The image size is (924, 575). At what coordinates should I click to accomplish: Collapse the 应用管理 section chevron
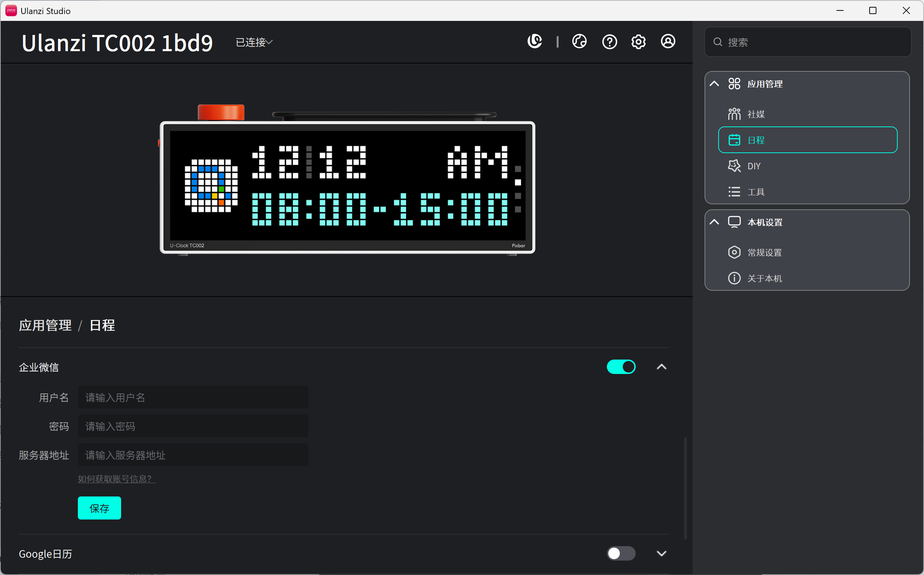tap(714, 84)
